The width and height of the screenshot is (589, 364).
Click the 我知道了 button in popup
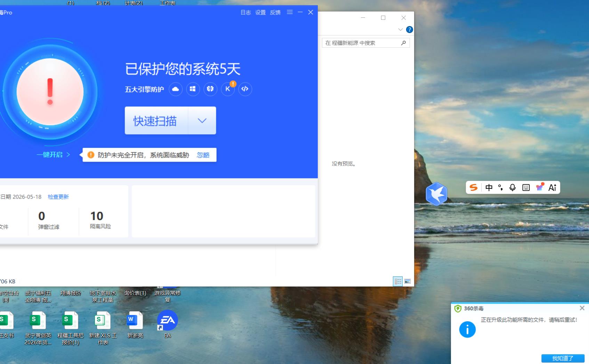(x=563, y=358)
